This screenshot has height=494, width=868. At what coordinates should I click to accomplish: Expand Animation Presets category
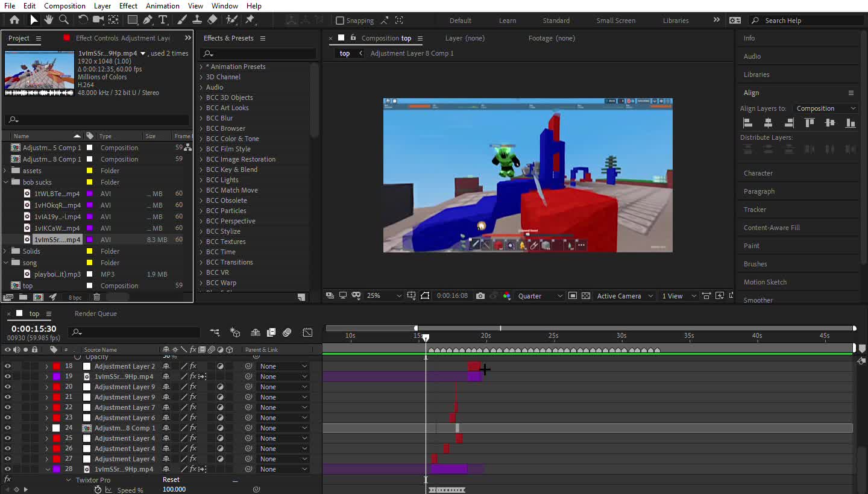(x=201, y=67)
